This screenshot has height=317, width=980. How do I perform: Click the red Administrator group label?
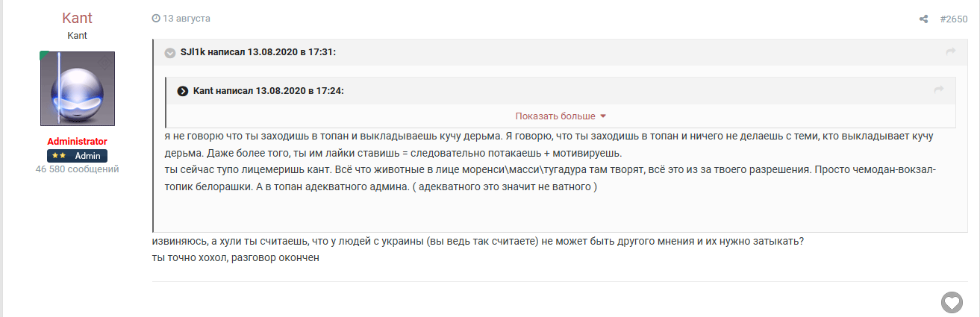(77, 142)
